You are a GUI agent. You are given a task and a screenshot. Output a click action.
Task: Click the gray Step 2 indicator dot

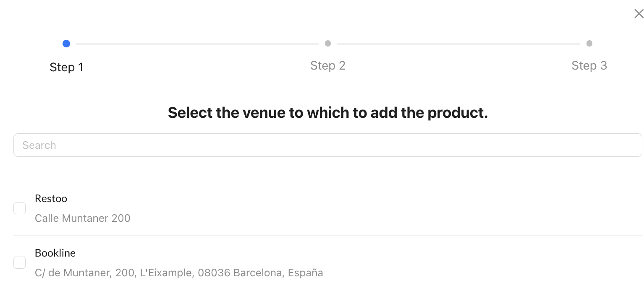coord(328,44)
